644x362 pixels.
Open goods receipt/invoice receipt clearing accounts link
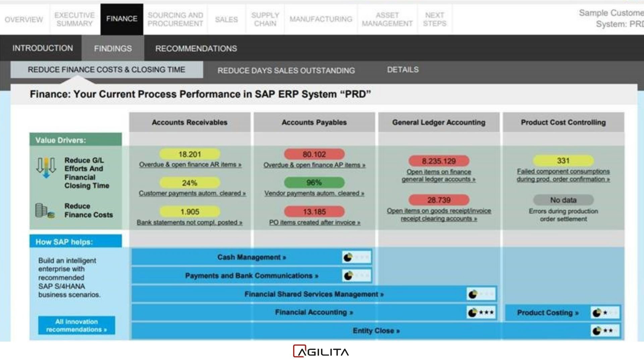point(439,215)
